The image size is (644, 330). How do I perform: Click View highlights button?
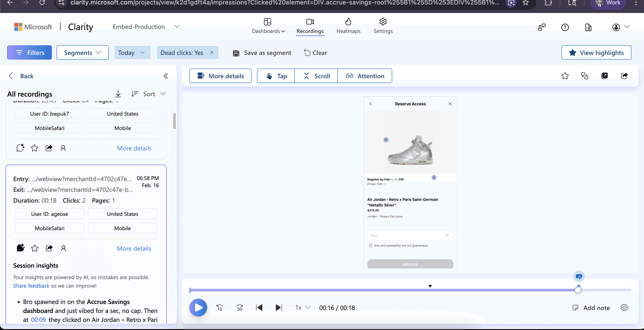[x=596, y=52]
